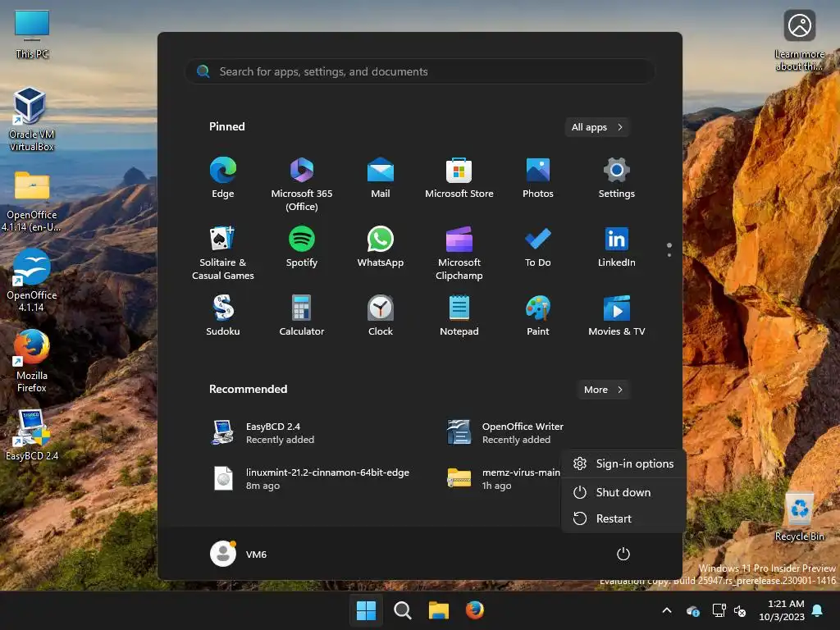Launch Calculator

[302, 316]
